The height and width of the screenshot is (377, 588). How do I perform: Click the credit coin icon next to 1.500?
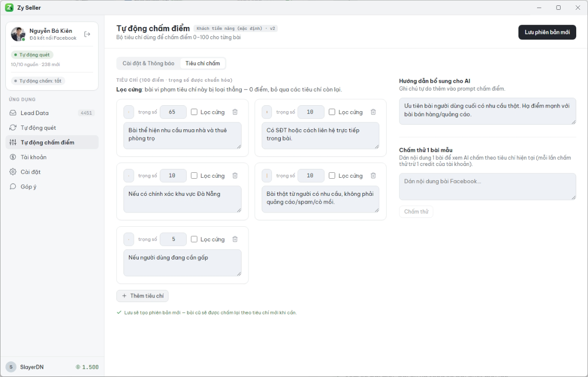pyautogui.click(x=78, y=367)
